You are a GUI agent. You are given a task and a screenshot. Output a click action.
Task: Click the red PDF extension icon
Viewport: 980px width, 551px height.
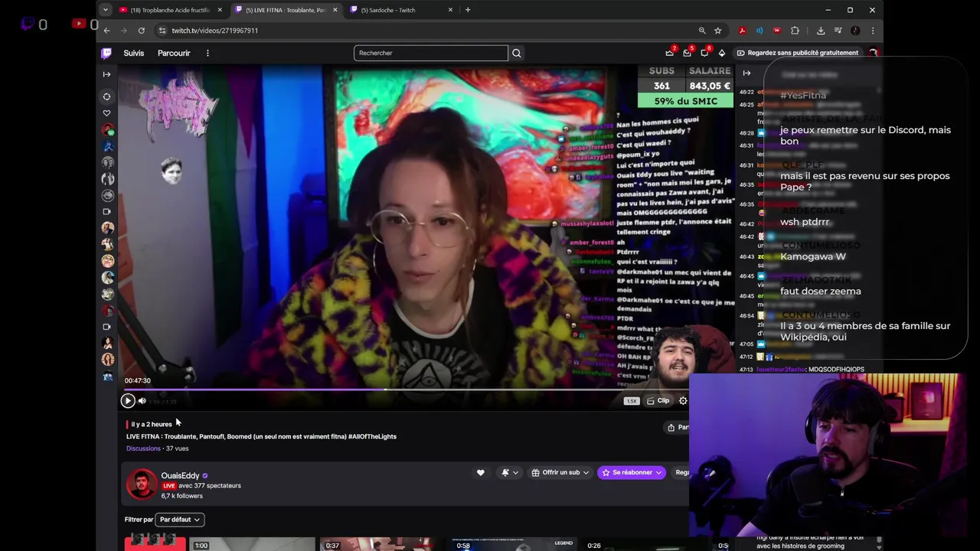(742, 31)
